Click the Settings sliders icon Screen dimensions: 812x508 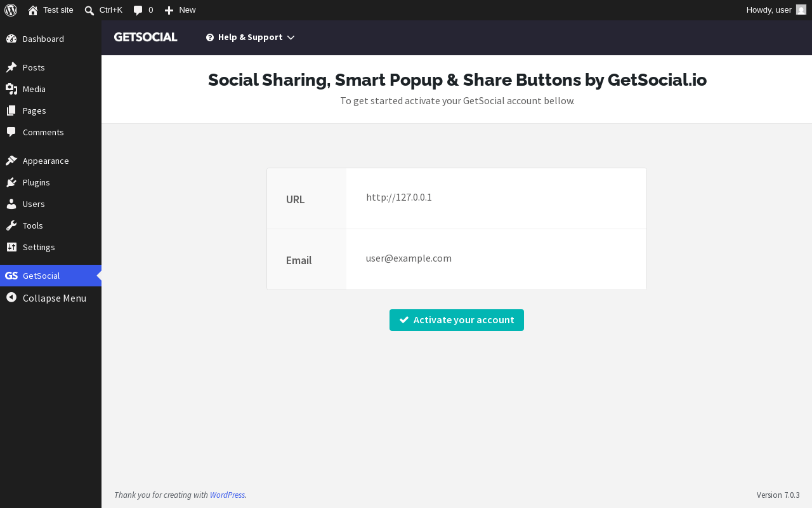tap(11, 247)
